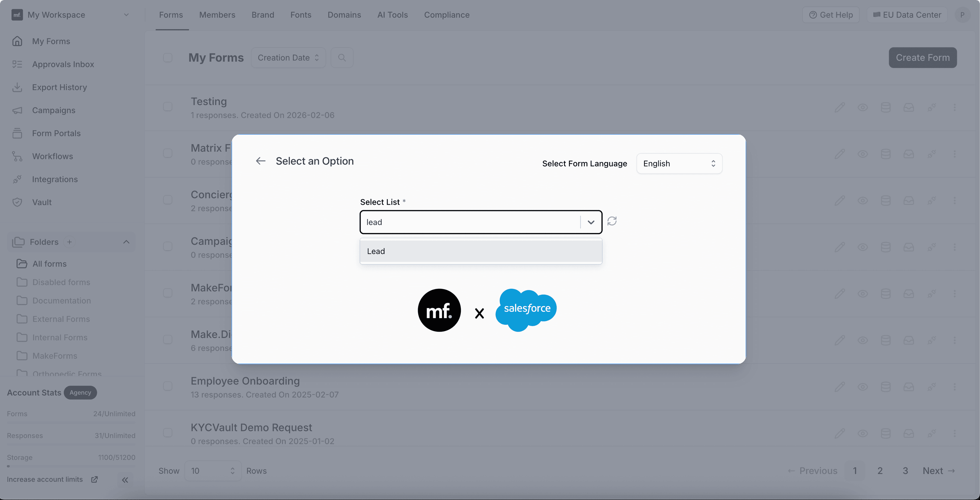This screenshot has width=980, height=500.
Task: Add a new folder with the plus icon
Action: [x=70, y=242]
